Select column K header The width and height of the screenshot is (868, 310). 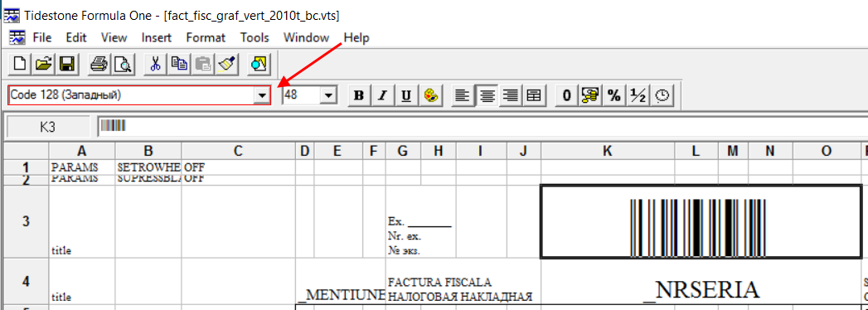(x=607, y=151)
